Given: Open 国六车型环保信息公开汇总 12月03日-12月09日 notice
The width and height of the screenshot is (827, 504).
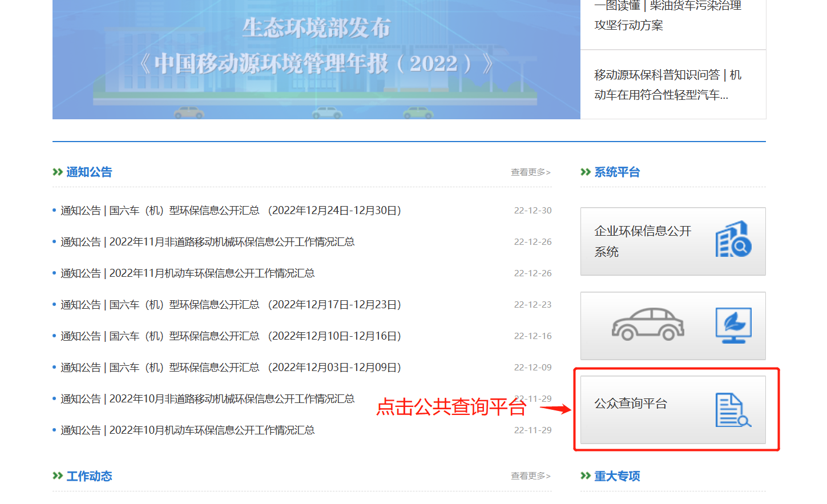Looking at the screenshot, I should click(x=231, y=367).
